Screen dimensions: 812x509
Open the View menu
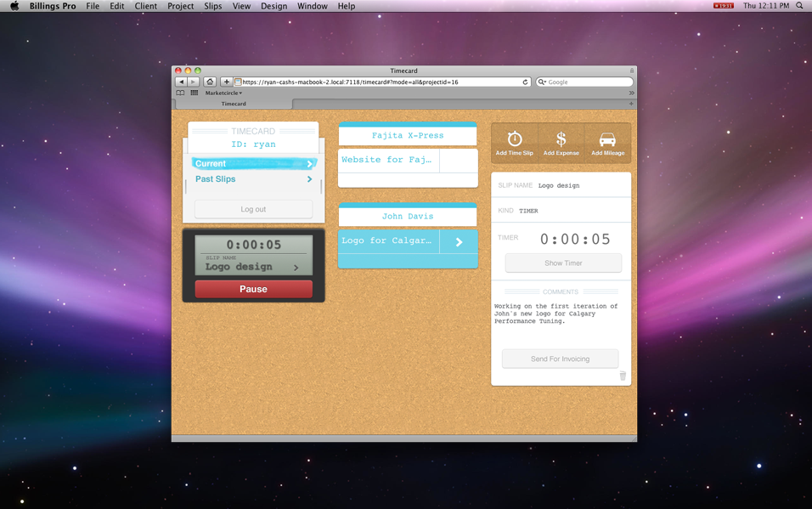pyautogui.click(x=241, y=6)
